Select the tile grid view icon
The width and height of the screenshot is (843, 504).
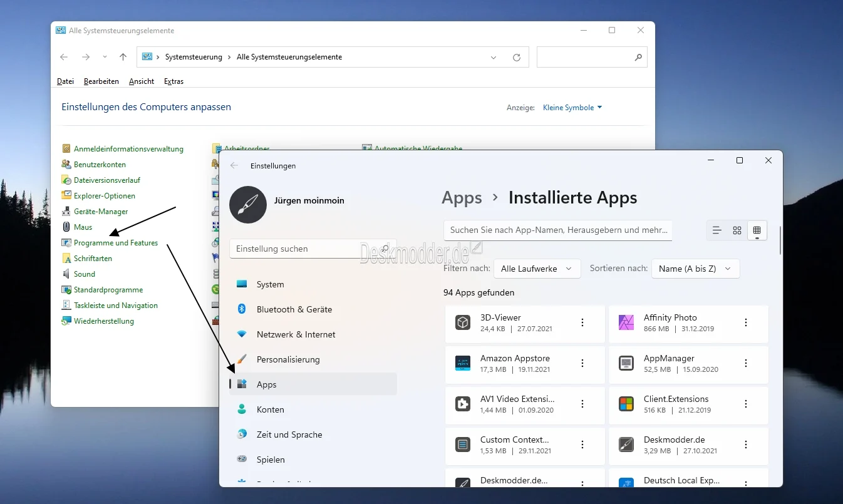757,230
